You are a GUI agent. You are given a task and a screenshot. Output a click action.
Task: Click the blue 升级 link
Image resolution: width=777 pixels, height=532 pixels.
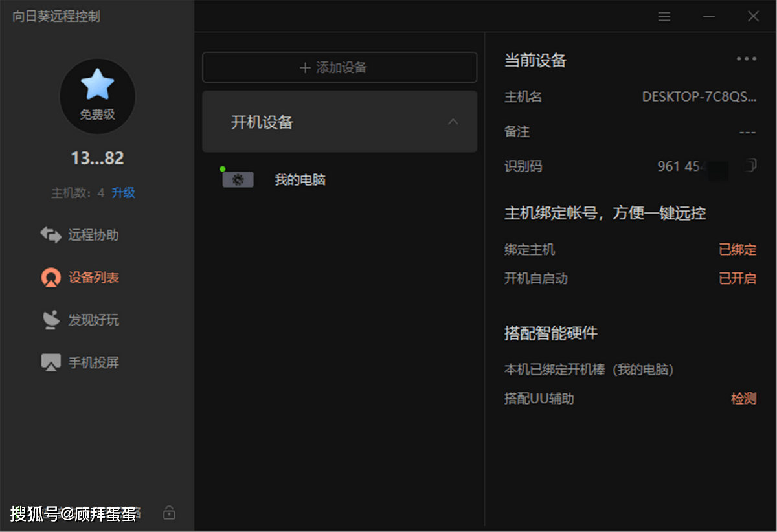[123, 193]
